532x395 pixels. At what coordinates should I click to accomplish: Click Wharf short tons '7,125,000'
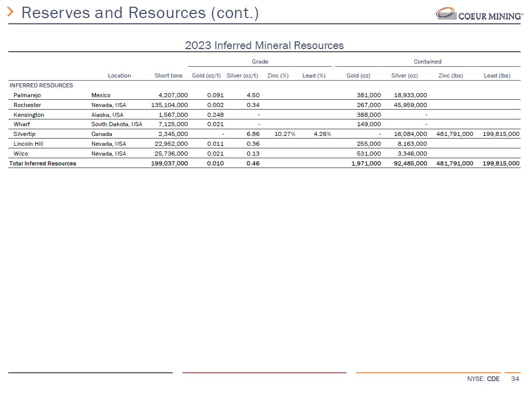click(173, 124)
